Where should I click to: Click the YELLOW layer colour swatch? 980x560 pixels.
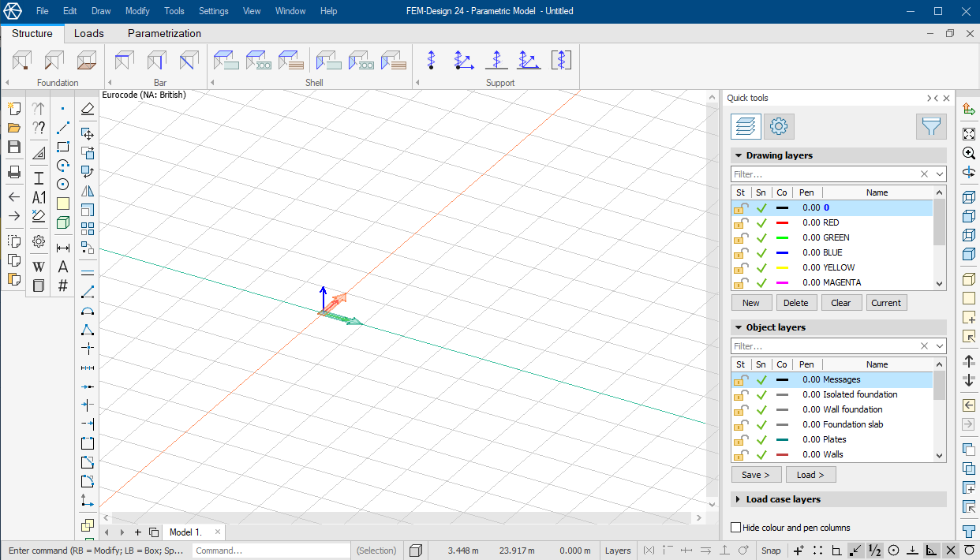(x=782, y=268)
